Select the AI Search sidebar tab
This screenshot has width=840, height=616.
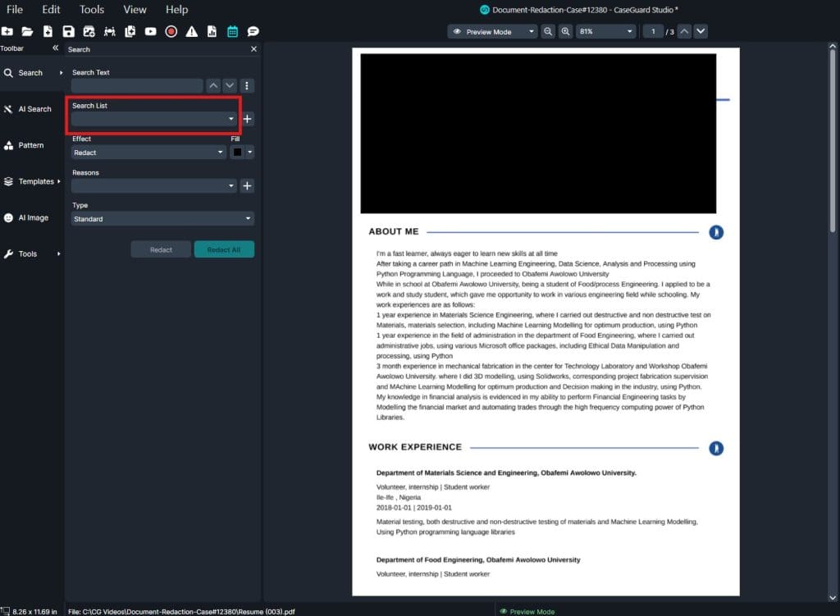[x=31, y=109]
